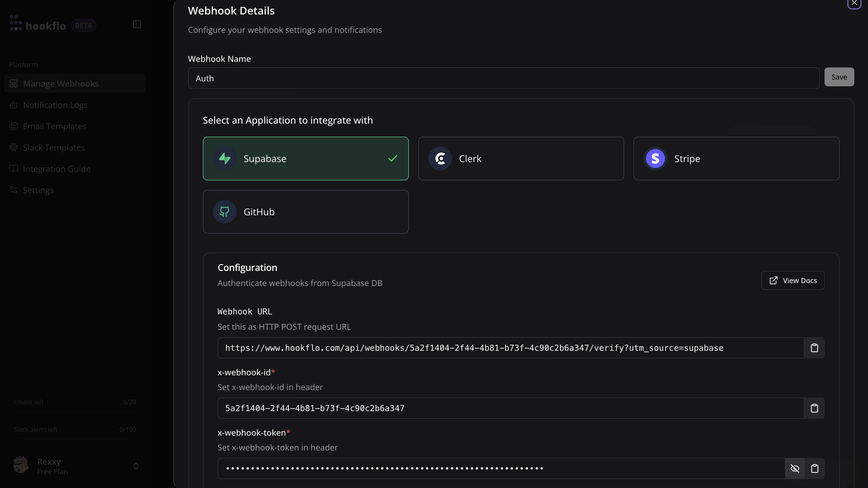The width and height of the screenshot is (868, 488).
Task: Click the Webhook Name input field
Action: 503,78
